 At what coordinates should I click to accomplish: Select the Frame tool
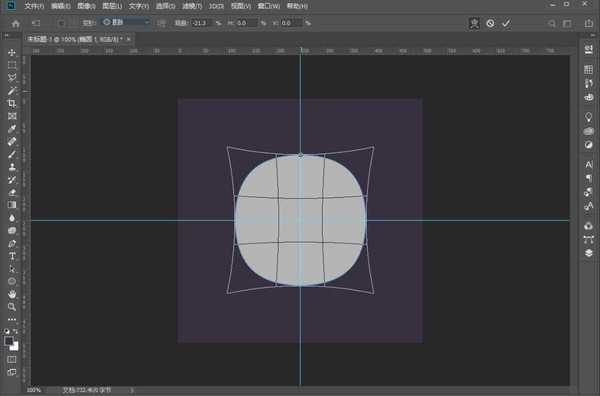coord(12,116)
